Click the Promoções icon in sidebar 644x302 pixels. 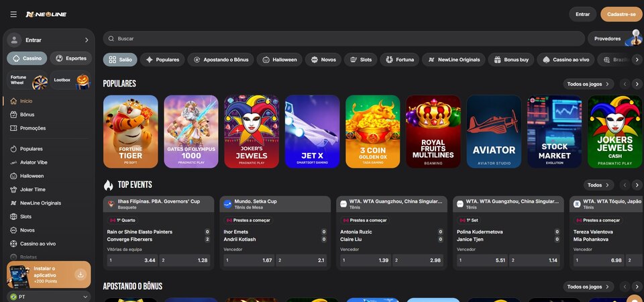[x=13, y=128]
